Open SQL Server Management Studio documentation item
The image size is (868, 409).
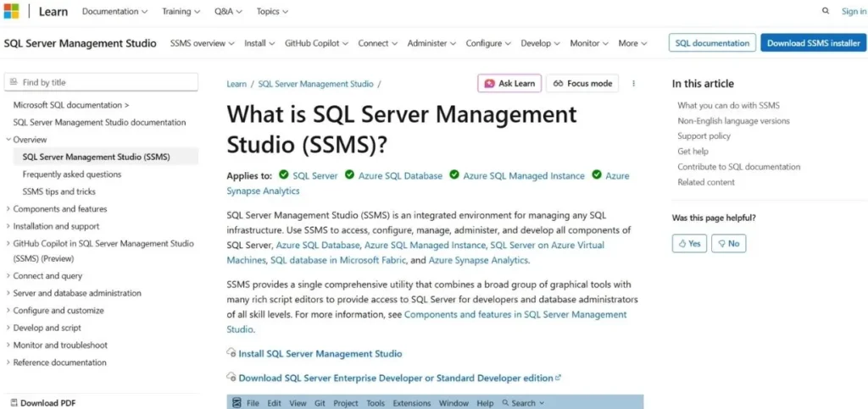[100, 122]
